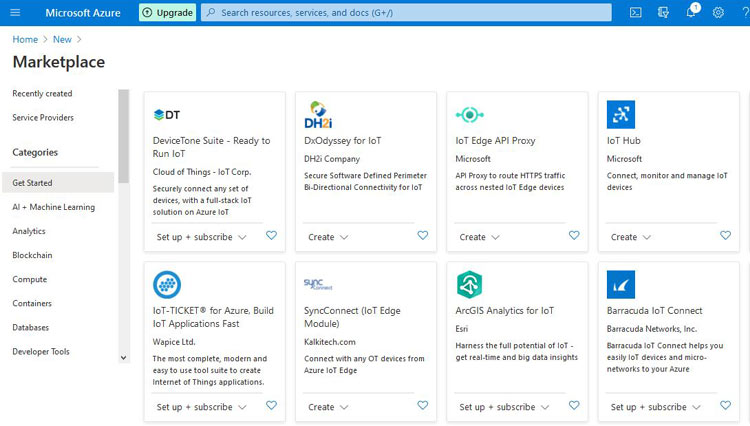Click the DH2i Company publisher text
The height and width of the screenshot is (426, 750).
332,159
